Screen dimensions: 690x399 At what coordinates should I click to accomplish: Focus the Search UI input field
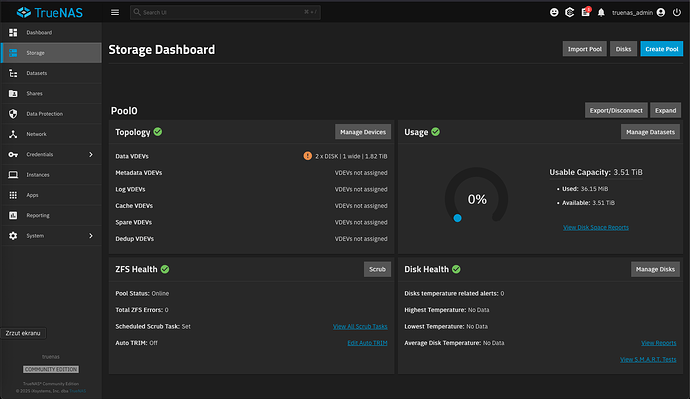[225, 12]
